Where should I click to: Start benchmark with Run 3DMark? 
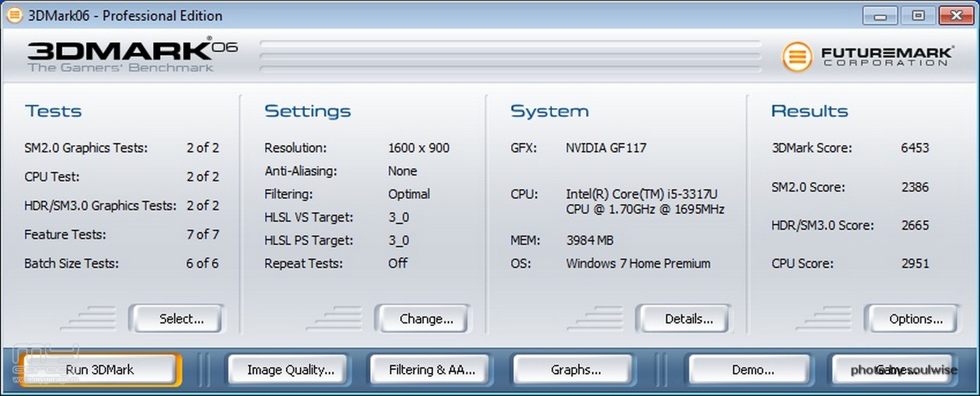pos(100,370)
